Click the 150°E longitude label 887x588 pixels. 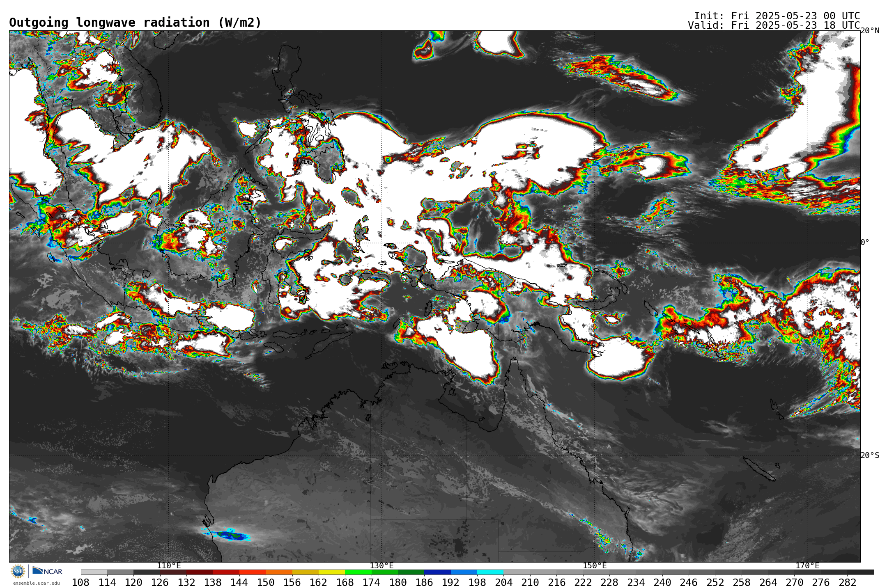tap(595, 566)
